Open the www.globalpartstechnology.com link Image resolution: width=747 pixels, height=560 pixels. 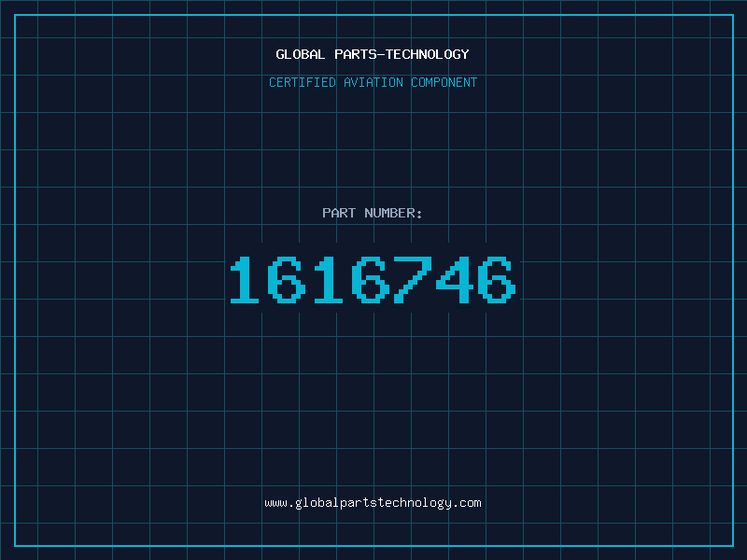tap(373, 503)
